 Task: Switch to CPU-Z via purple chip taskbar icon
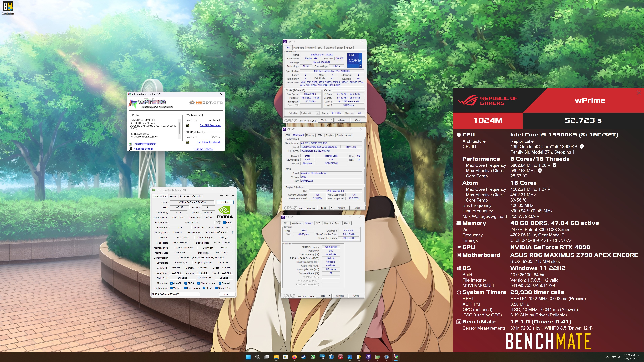click(x=368, y=357)
